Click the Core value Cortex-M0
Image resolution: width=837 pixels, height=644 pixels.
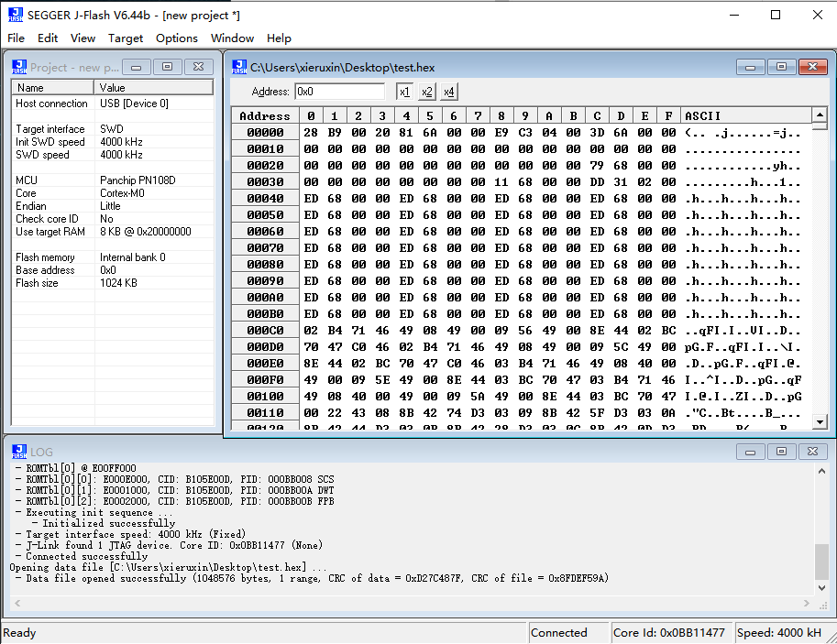122,193
